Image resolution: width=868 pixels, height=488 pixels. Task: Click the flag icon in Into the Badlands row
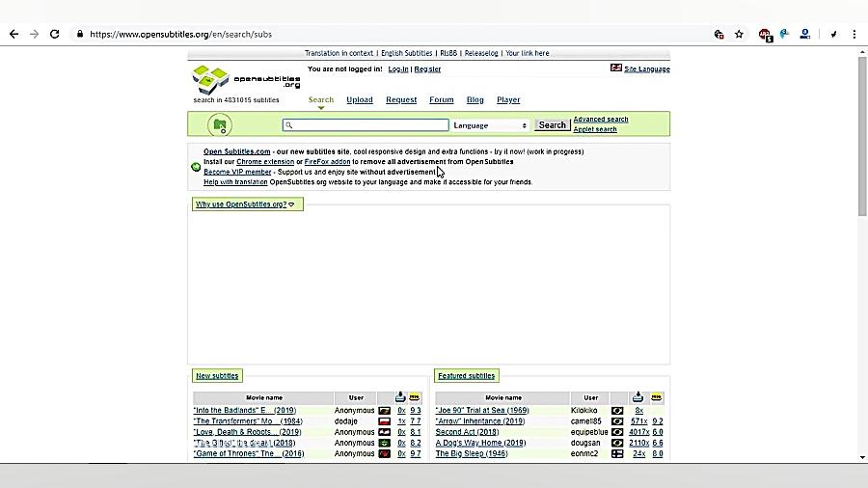click(x=385, y=411)
